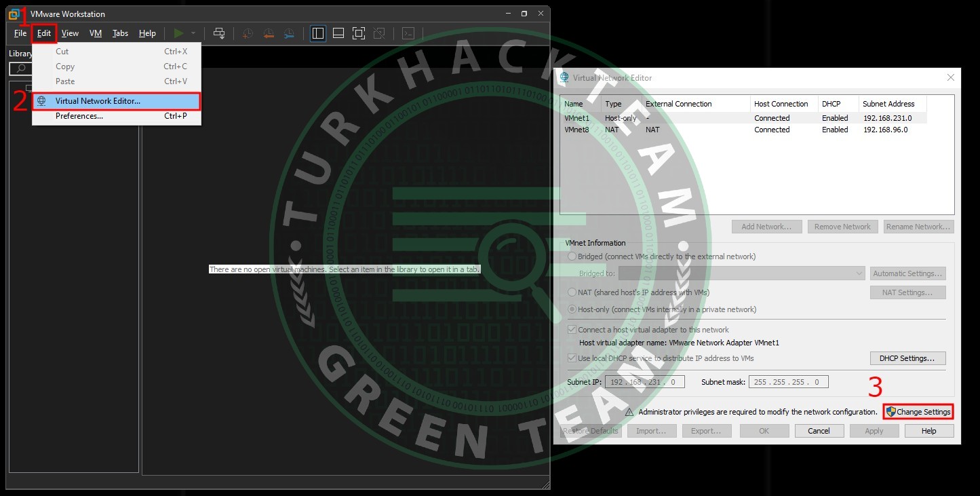Viewport: 980px width, 496px height.
Task: Click Help in Virtual Network Editor
Action: [929, 431]
